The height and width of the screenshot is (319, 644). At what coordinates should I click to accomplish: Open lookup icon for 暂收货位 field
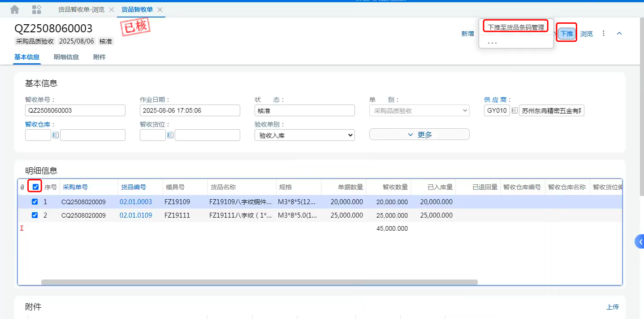click(x=170, y=135)
